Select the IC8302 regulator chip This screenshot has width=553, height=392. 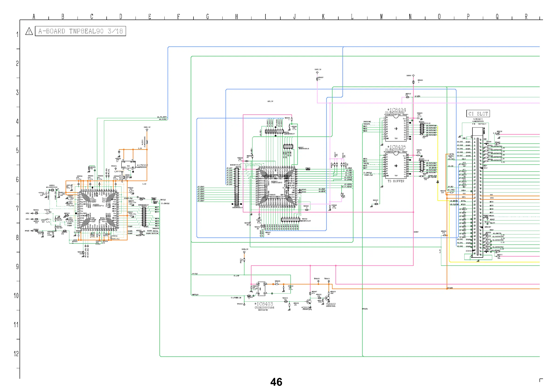(x=129, y=165)
